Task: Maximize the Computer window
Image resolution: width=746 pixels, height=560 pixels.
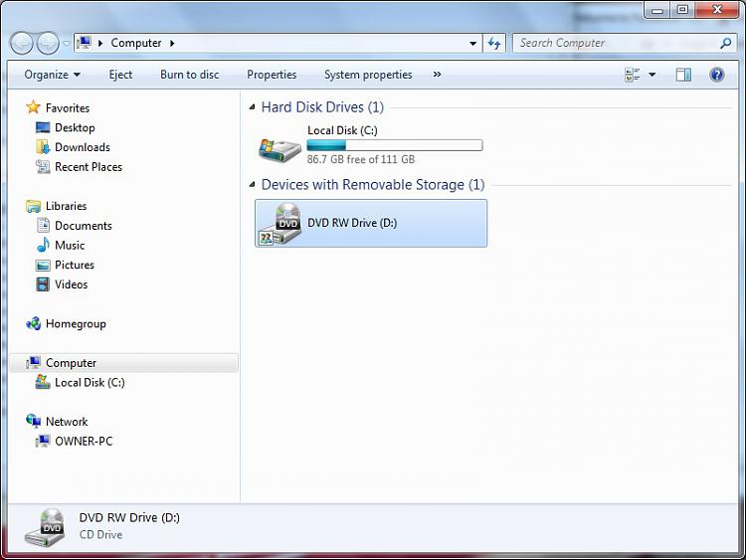Action: coord(682,10)
